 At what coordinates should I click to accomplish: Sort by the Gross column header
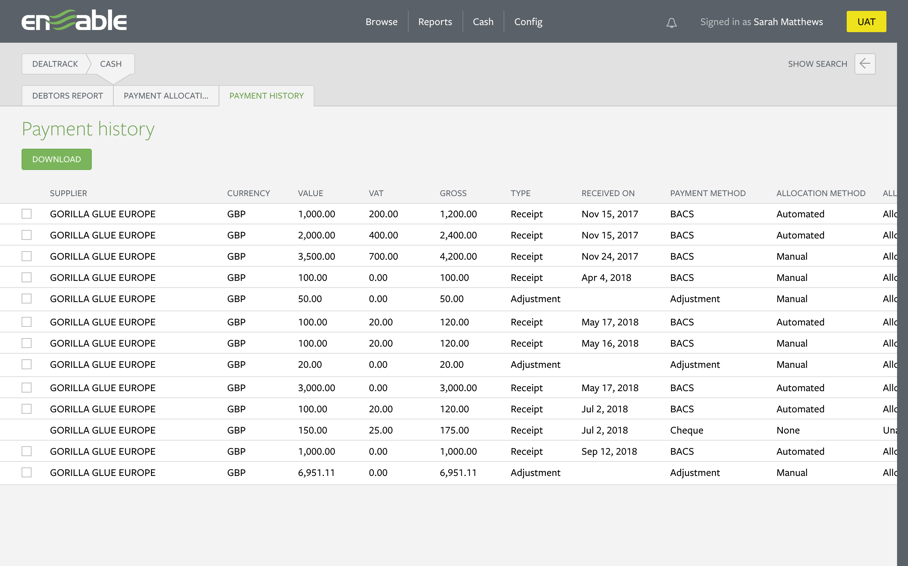click(x=453, y=193)
